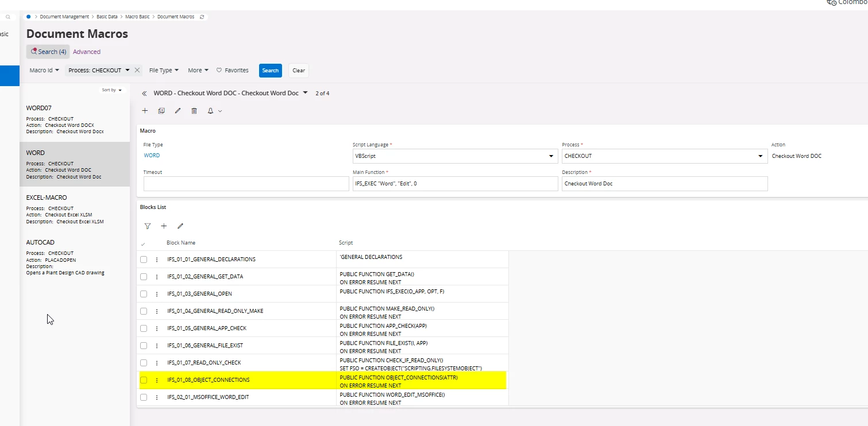Mark the IFS_01_06_GENERAL_FILE_EXIST checkbox
Screen dimensions: 868x426
pos(144,346)
